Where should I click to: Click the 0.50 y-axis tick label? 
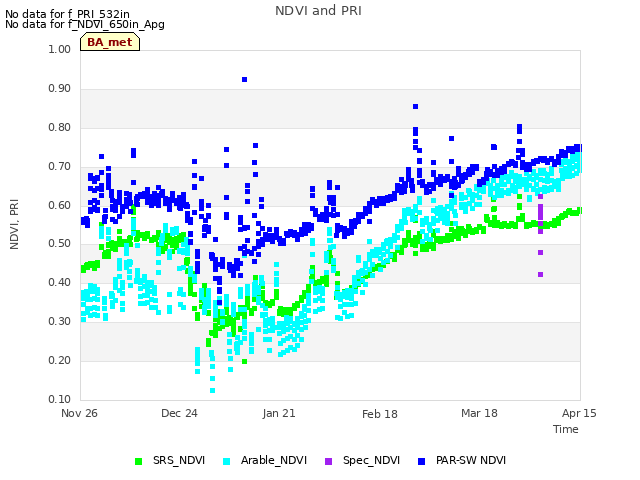pyautogui.click(x=60, y=244)
